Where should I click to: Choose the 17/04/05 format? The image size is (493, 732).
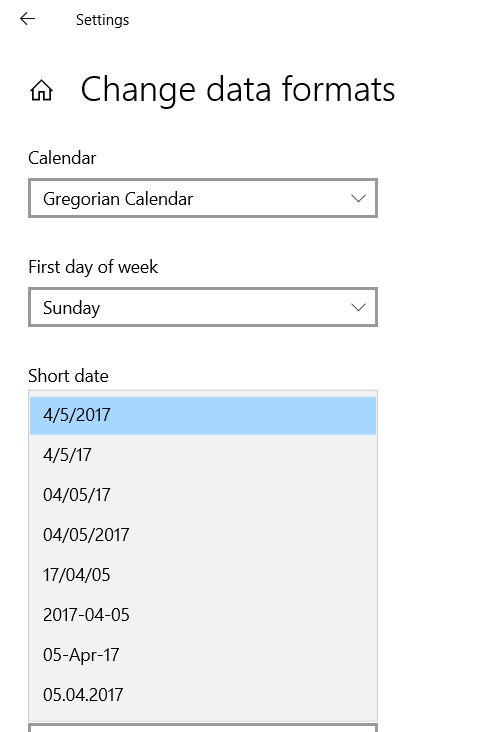pyautogui.click(x=203, y=575)
